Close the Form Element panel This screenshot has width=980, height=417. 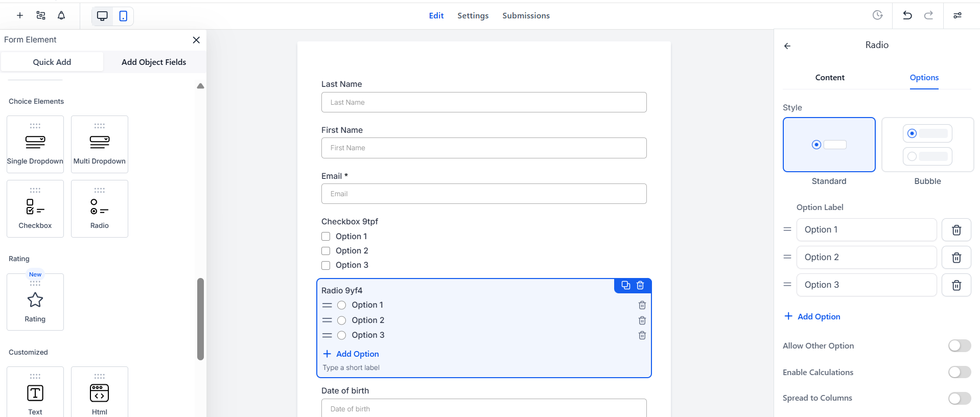[x=196, y=40]
